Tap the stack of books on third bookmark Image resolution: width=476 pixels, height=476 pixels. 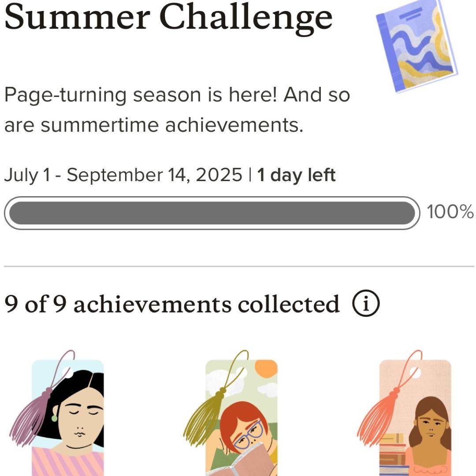[393, 454]
